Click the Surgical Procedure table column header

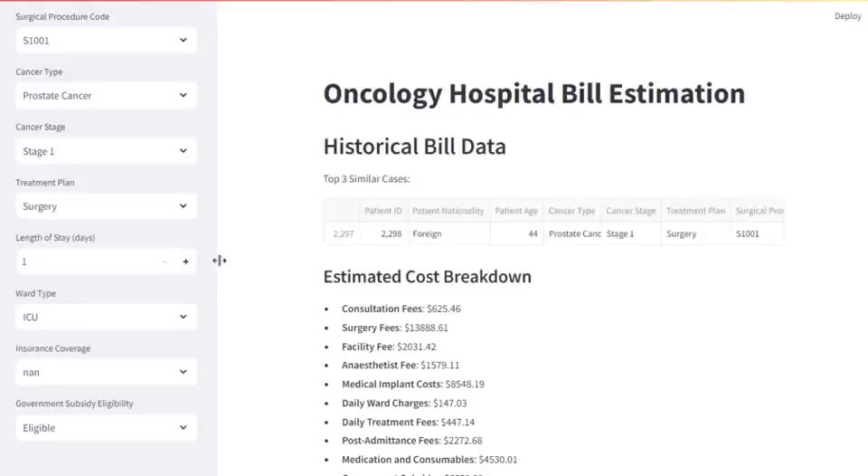(759, 211)
